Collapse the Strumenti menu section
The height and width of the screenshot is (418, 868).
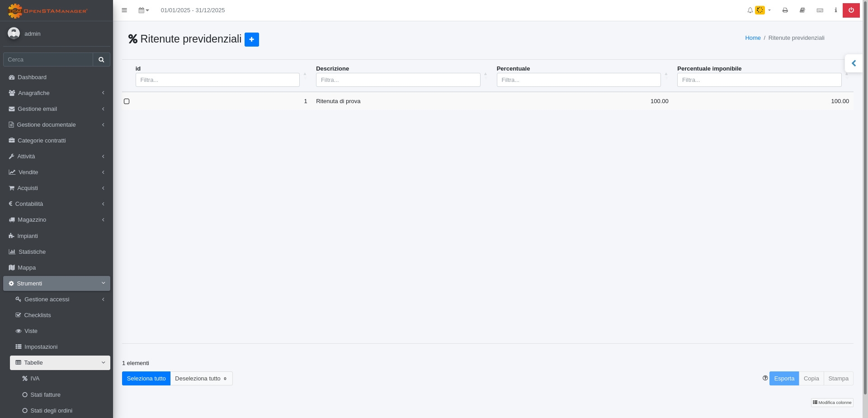[57, 284]
